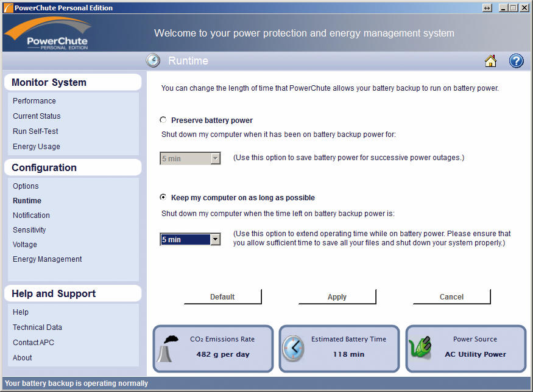Open Sensitivity settings
The image size is (533, 392).
[29, 230]
